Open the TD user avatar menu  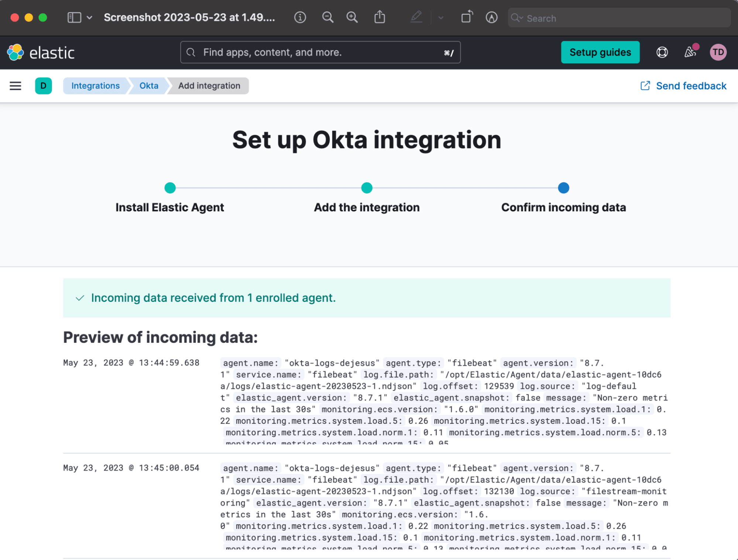718,52
